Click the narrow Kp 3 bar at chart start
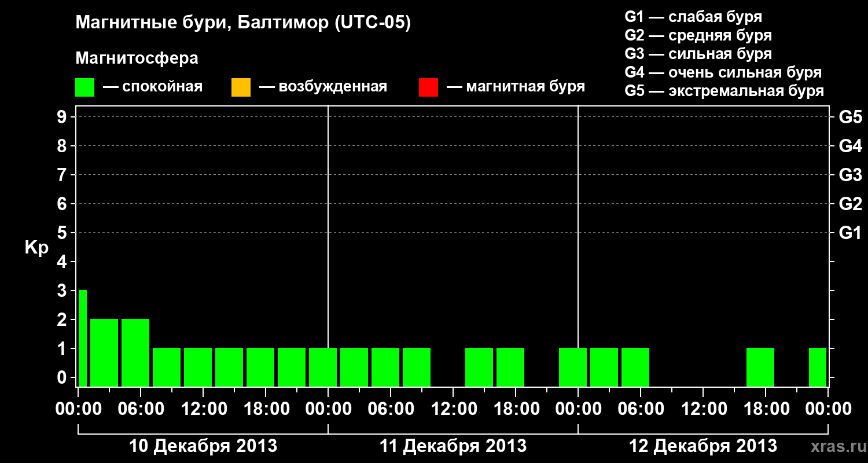This screenshot has height=463, width=868. [x=83, y=338]
